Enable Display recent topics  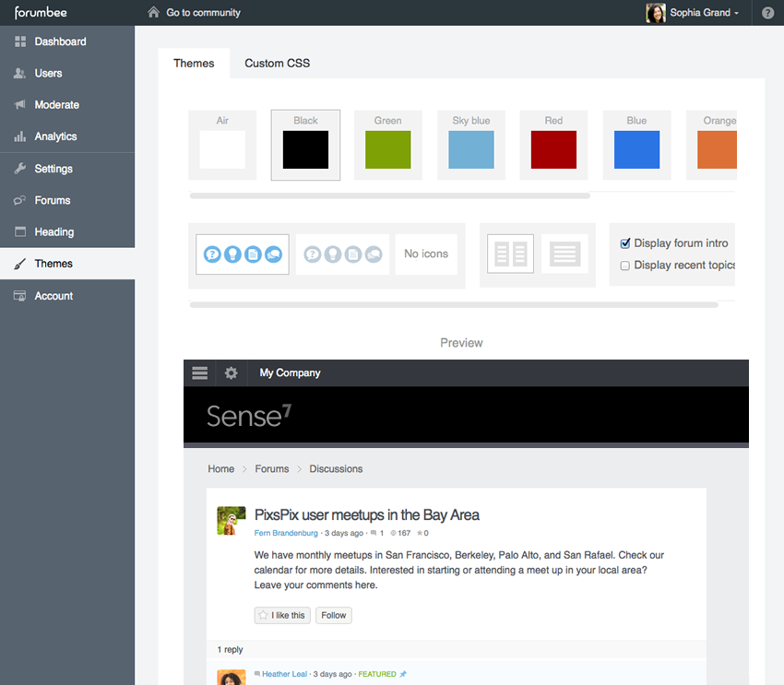624,266
